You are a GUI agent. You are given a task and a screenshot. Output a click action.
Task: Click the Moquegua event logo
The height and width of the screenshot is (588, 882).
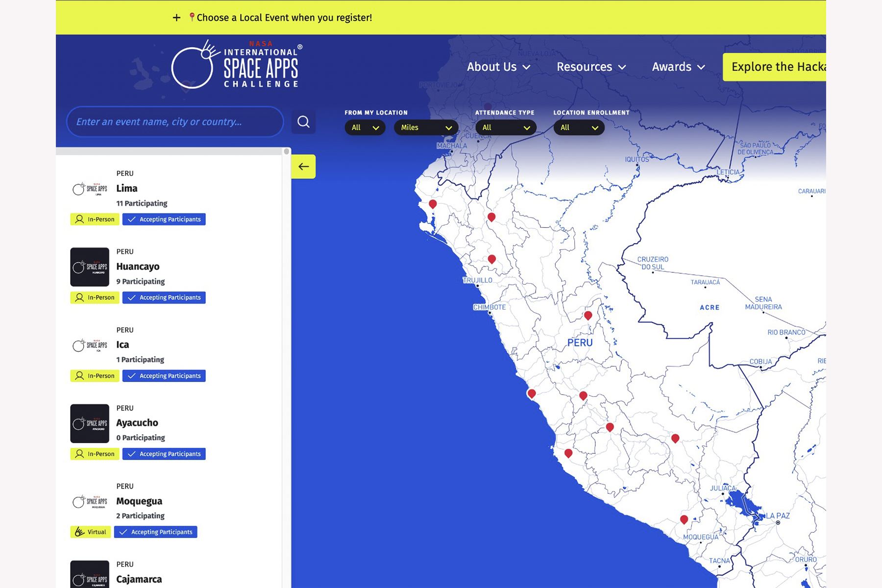click(x=90, y=502)
